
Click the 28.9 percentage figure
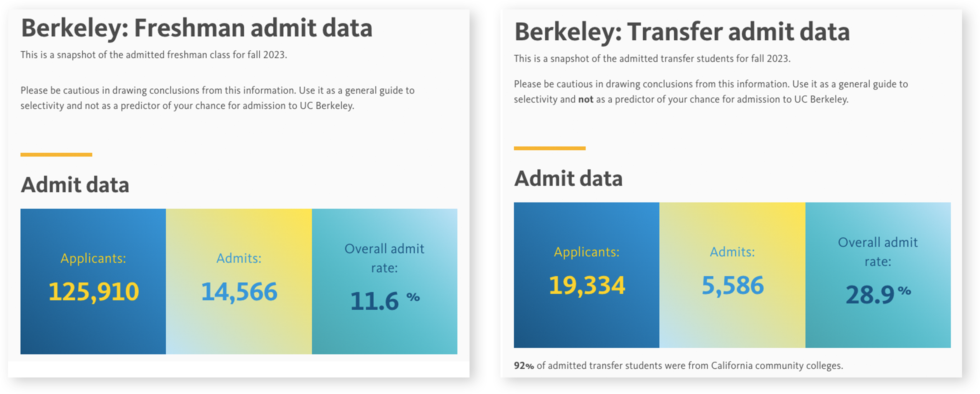(x=870, y=295)
